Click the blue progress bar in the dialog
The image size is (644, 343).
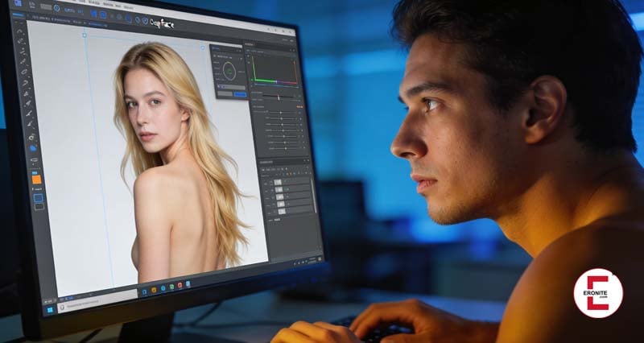232,87
